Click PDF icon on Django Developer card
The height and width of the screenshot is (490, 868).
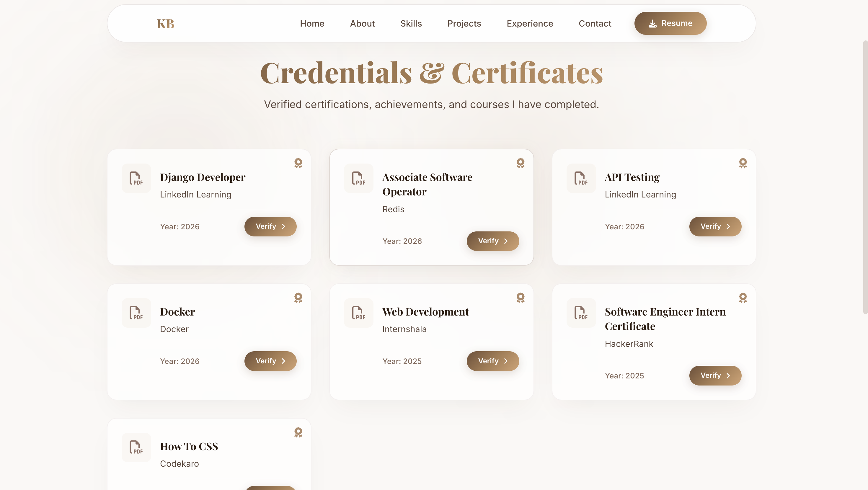tap(136, 178)
